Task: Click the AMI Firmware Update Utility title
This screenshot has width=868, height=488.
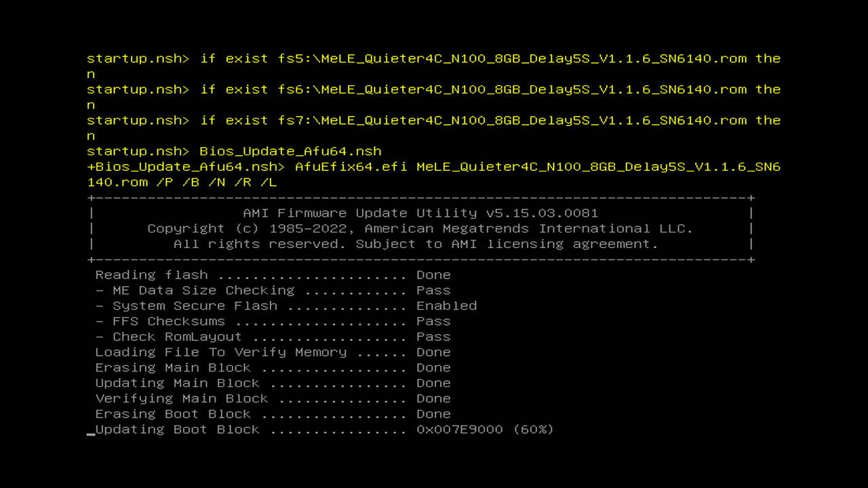Action: point(420,213)
